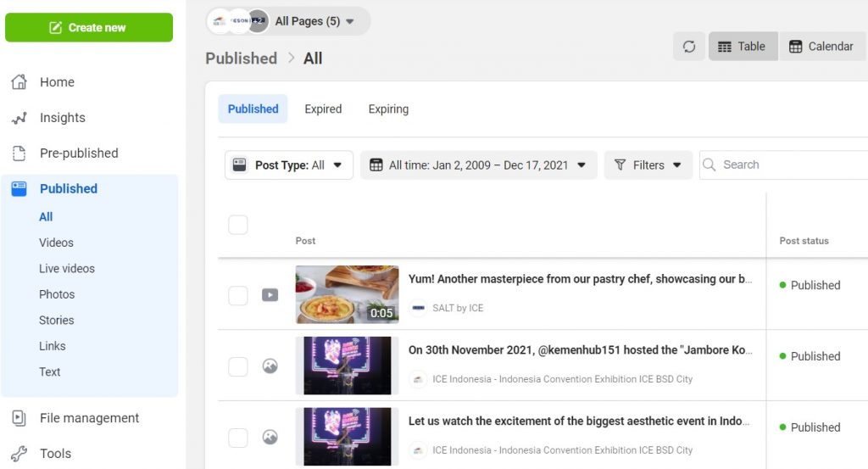Expand the Post Type: All dropdown
Image resolution: width=868 pixels, height=469 pixels.
point(288,165)
